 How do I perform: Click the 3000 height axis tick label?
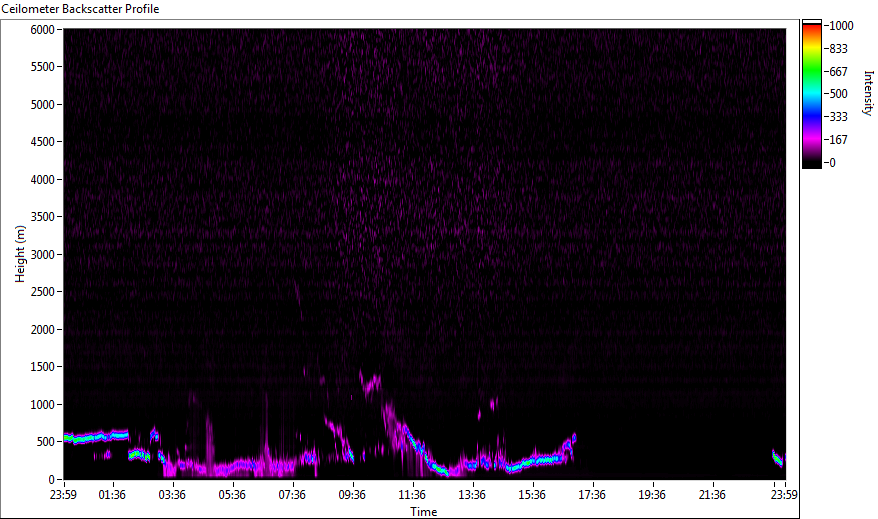point(43,255)
